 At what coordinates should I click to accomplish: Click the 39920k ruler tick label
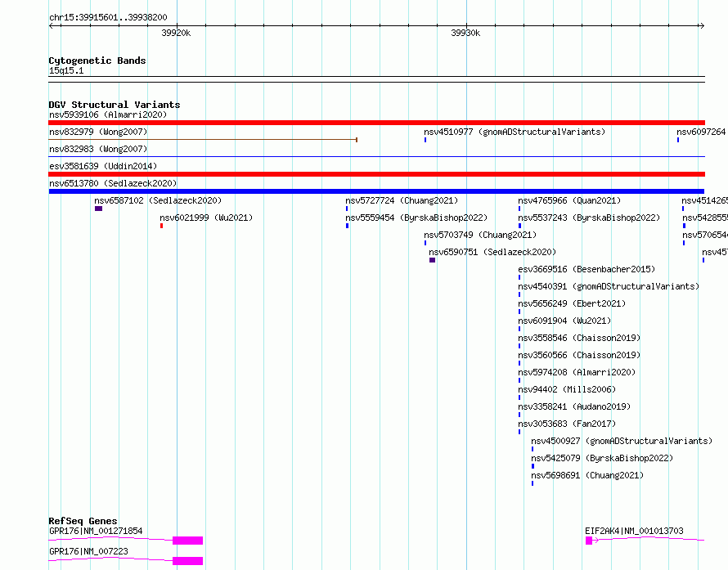[176, 33]
